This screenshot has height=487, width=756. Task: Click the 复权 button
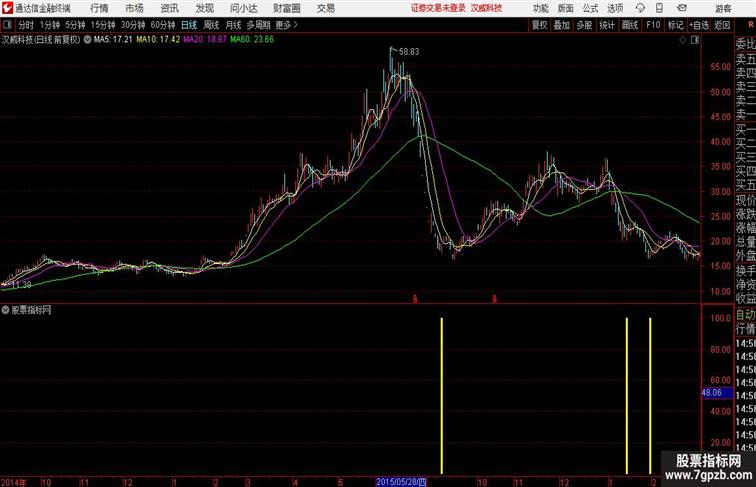pos(540,25)
